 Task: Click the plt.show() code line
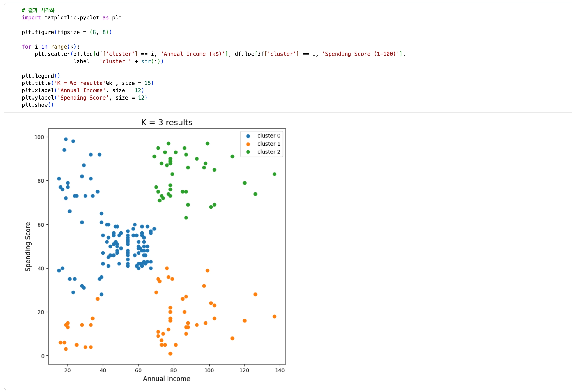(x=38, y=105)
